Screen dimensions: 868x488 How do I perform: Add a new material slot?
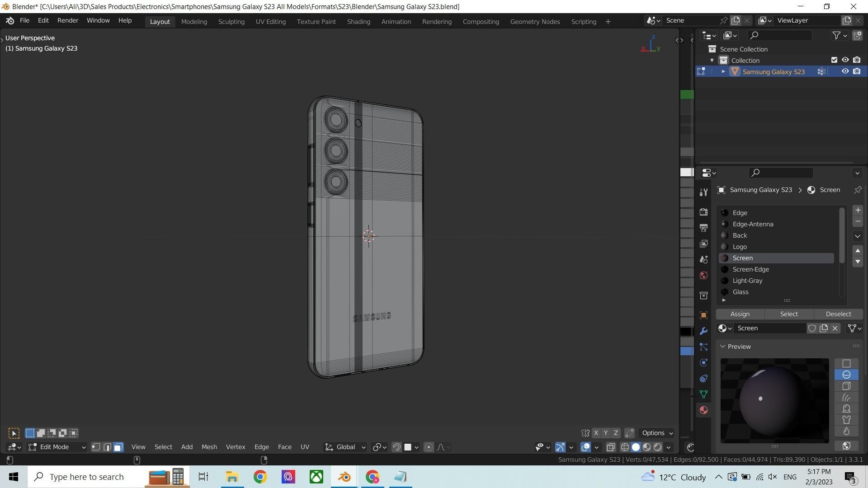pos(858,210)
